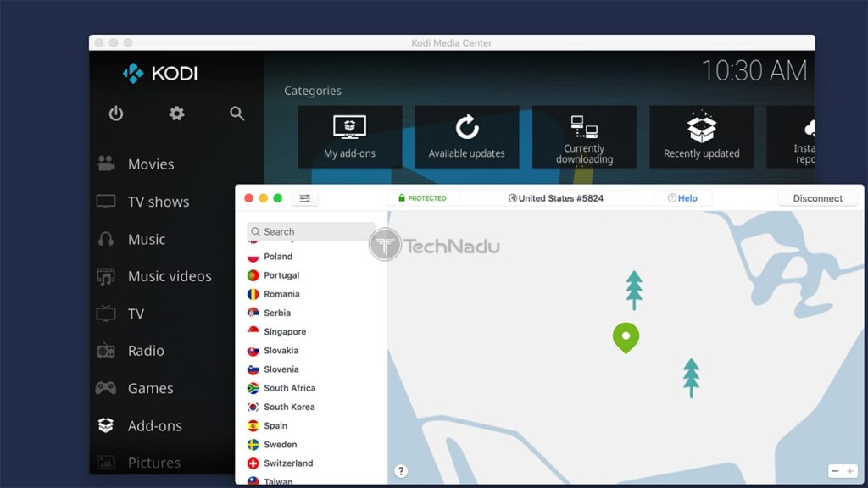Viewport: 868px width, 488px height.
Task: Zoom out the map with minus button
Action: click(835, 471)
